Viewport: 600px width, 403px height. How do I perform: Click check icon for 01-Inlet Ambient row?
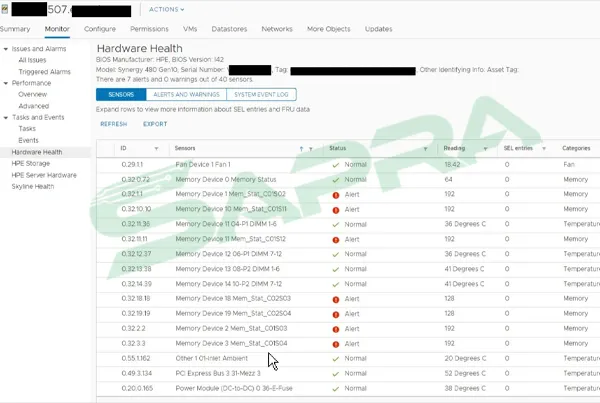click(336, 359)
